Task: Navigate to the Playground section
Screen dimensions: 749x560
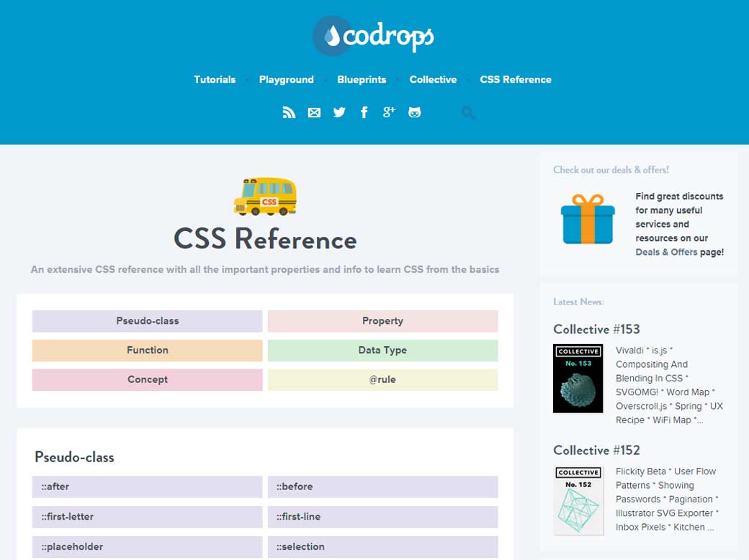Action: (286, 79)
